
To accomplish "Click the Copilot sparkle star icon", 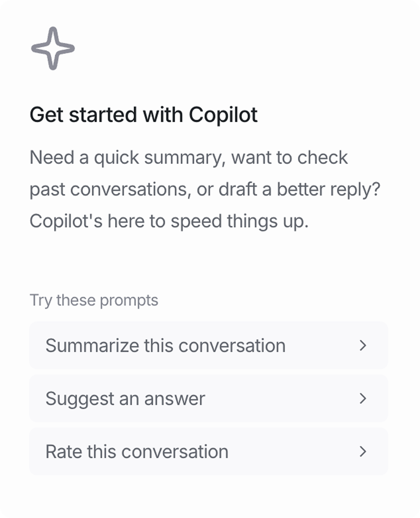I will pos(53,48).
